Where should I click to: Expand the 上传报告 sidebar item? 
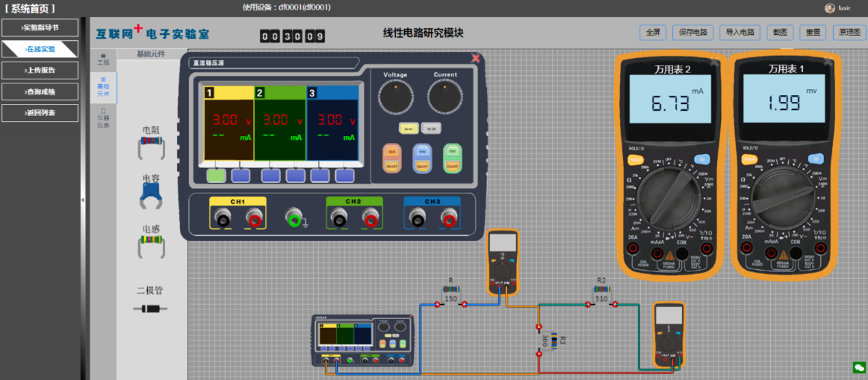(x=40, y=70)
